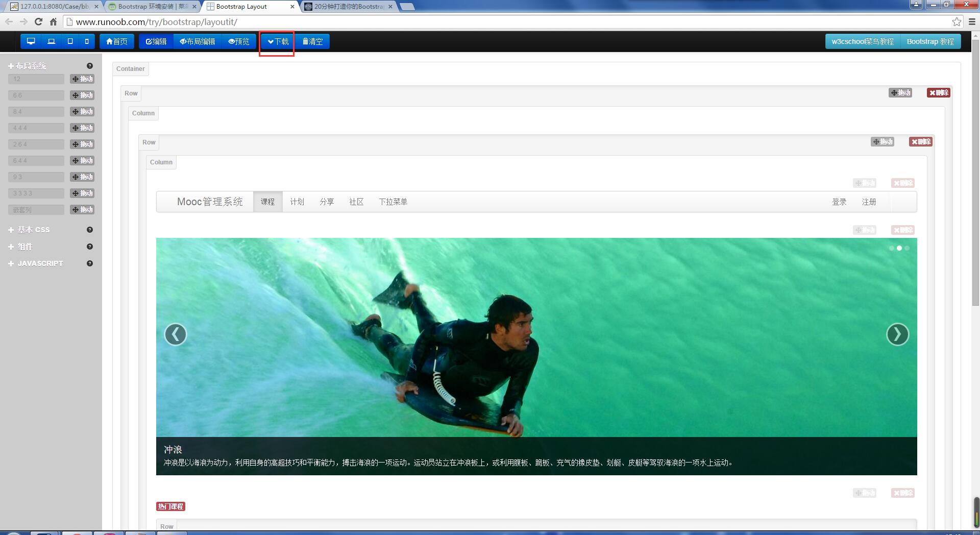Select the first carousel indicator dot
The height and width of the screenshot is (535, 980).
[x=892, y=248]
